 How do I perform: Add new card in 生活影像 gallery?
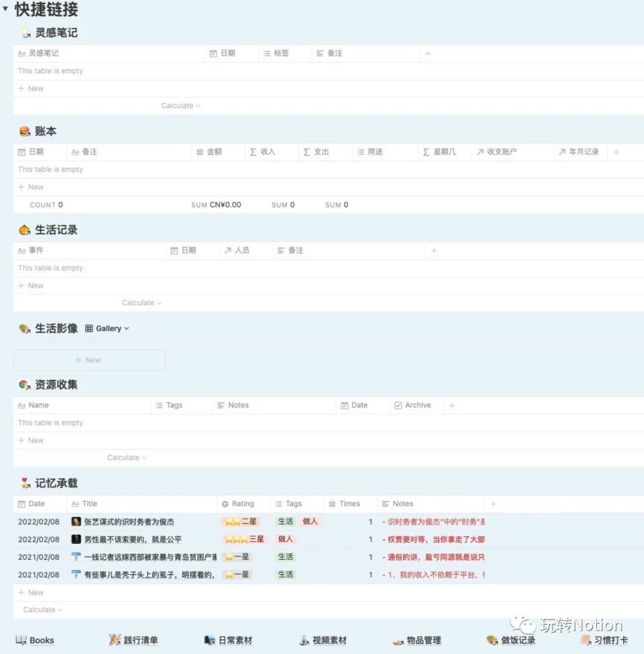pos(88,360)
